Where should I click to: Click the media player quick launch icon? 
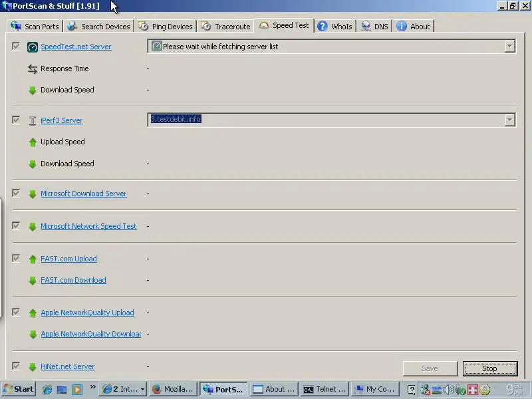click(x=77, y=389)
